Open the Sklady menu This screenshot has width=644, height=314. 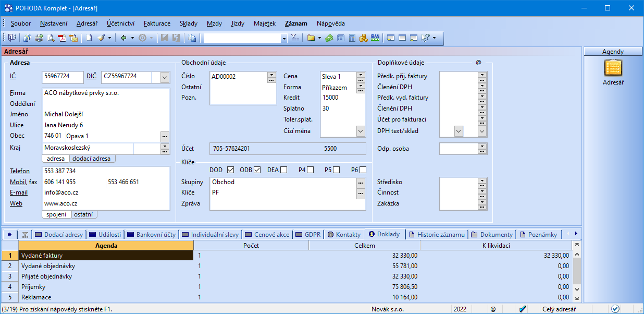(189, 23)
